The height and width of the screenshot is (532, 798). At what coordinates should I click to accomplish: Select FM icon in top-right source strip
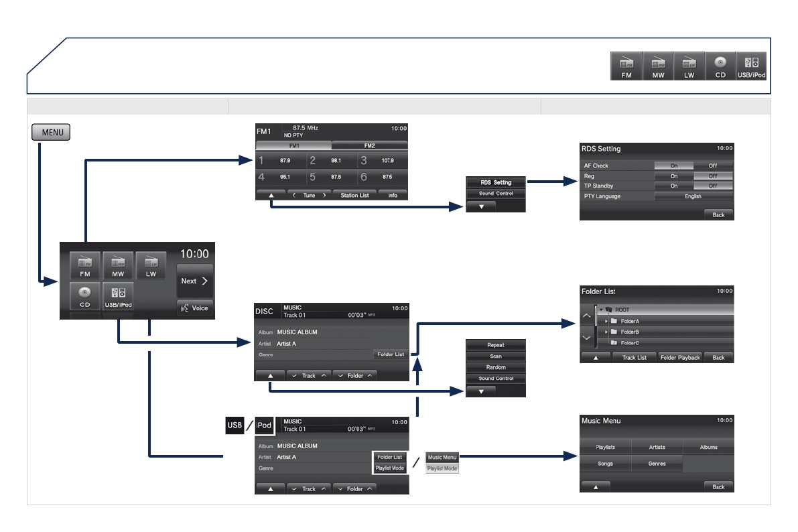[626, 66]
